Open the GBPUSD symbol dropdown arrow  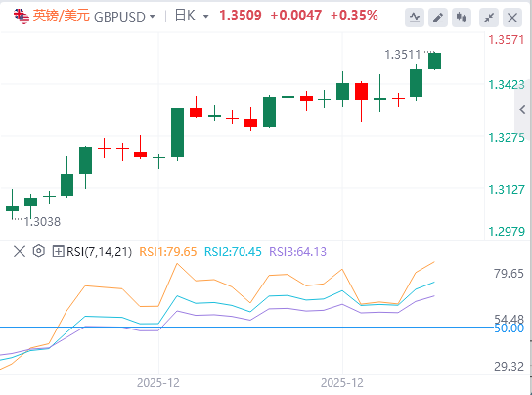tap(153, 17)
